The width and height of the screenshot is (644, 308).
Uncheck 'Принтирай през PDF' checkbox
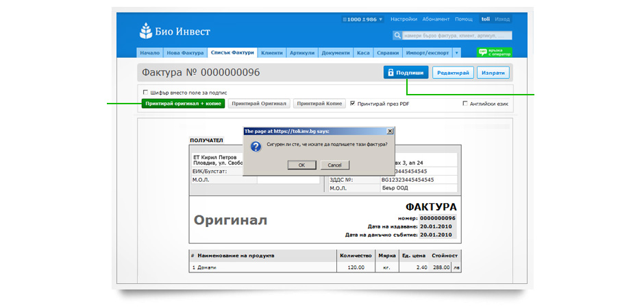(x=353, y=104)
